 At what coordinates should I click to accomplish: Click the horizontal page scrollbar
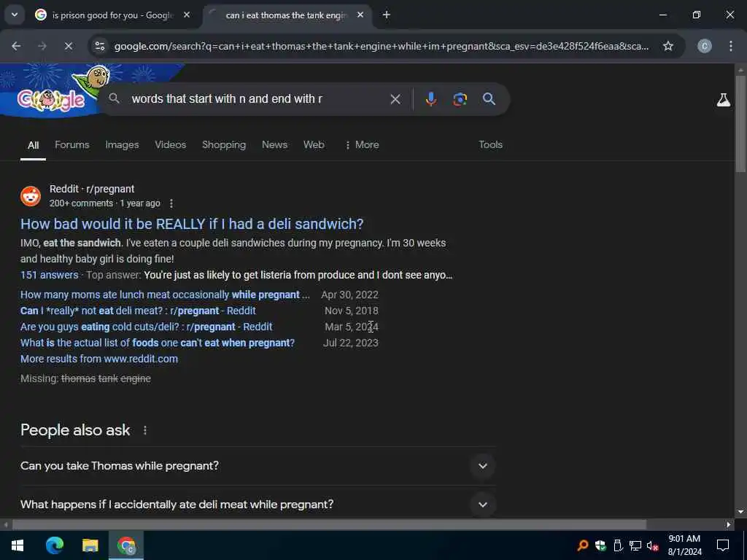[329, 524]
